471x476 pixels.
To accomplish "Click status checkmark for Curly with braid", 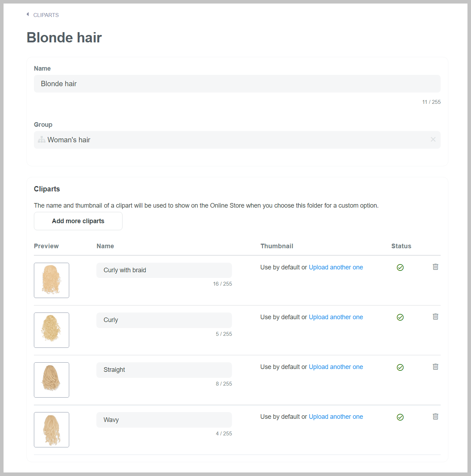I will point(400,268).
